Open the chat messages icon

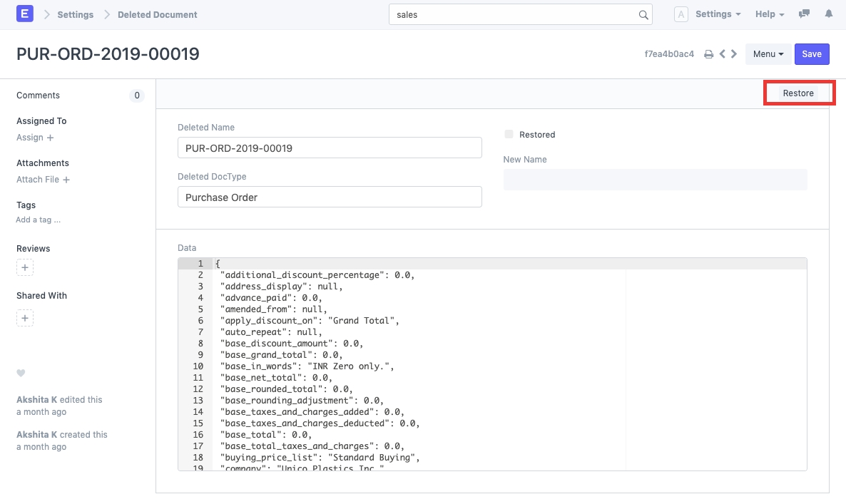(804, 14)
